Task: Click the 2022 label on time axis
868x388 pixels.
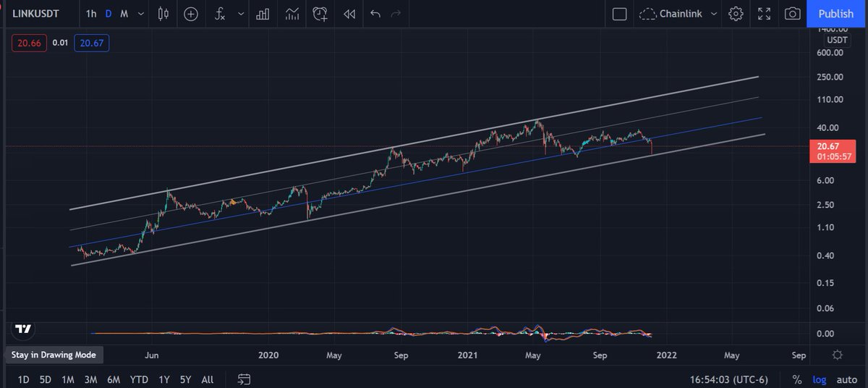Action: pos(666,355)
